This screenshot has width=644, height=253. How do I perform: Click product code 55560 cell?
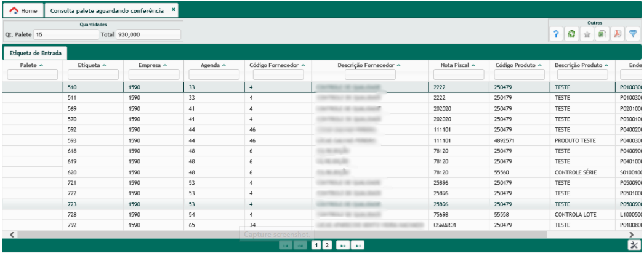520,172
